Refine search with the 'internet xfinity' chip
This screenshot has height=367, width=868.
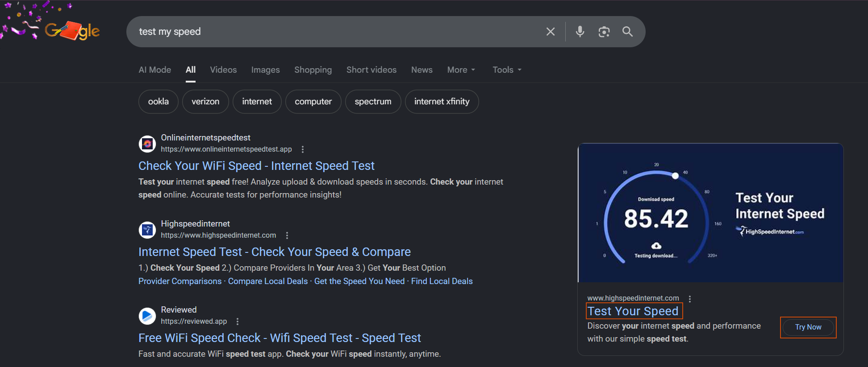pyautogui.click(x=442, y=102)
